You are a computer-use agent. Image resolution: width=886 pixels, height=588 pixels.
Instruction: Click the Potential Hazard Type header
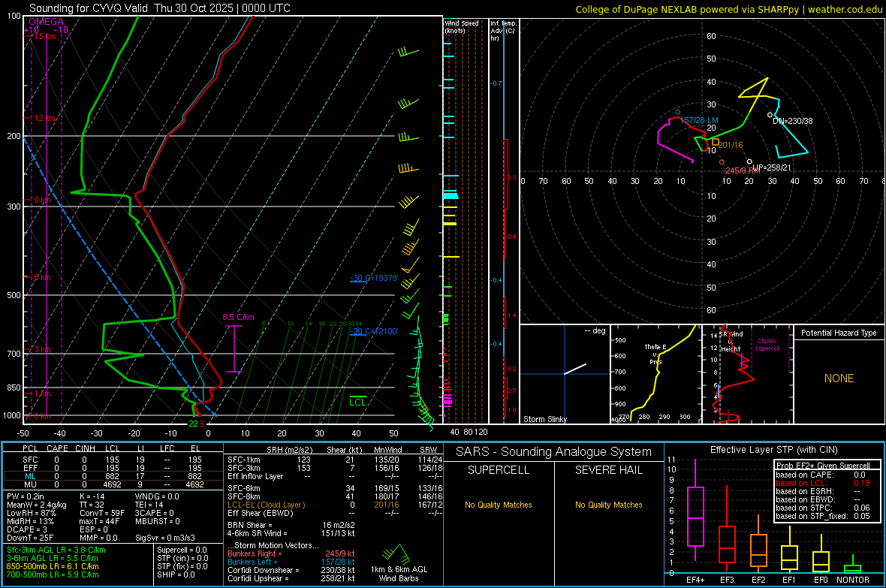[x=839, y=333]
